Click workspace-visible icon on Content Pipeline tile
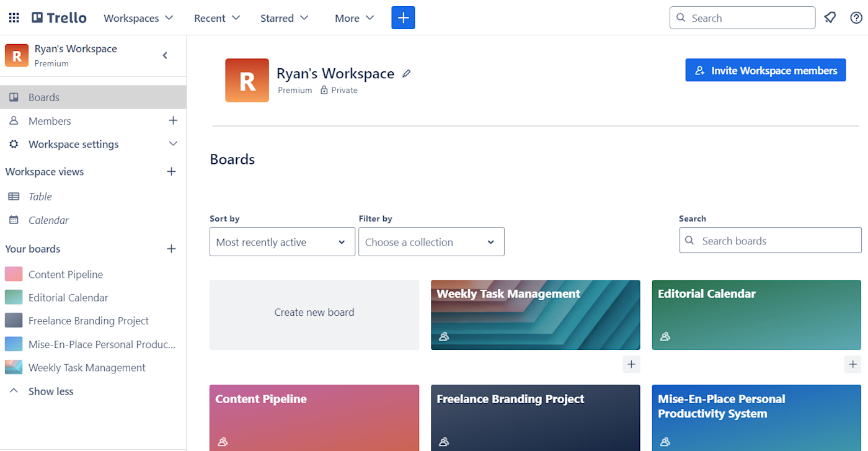868x451 pixels. [x=223, y=442]
